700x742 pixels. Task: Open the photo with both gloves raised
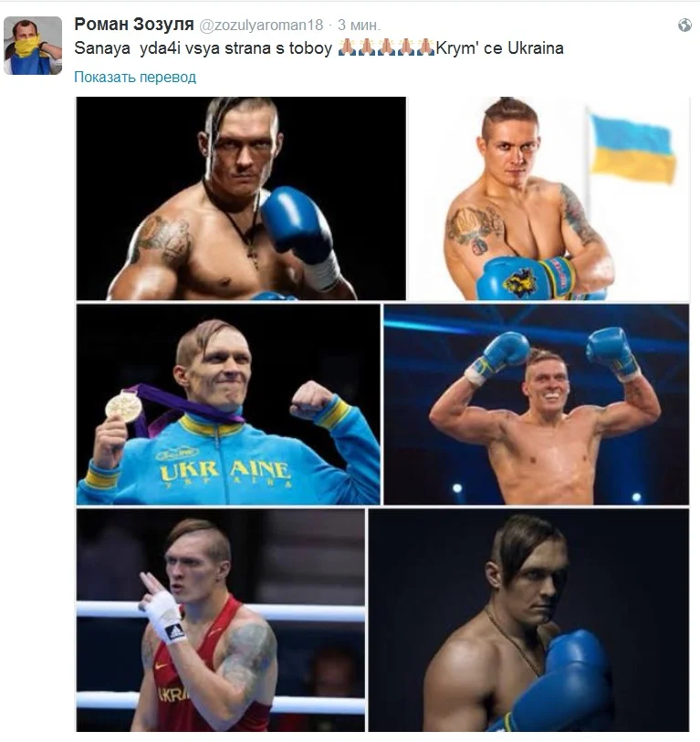537,404
